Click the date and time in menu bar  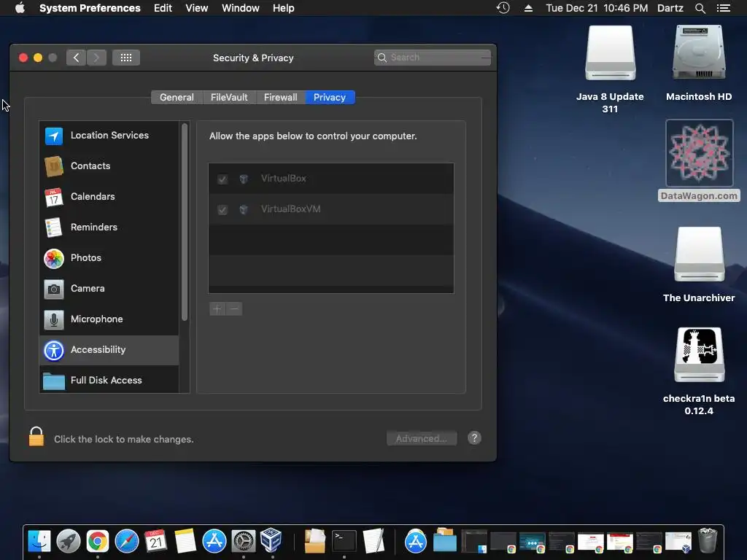(597, 8)
